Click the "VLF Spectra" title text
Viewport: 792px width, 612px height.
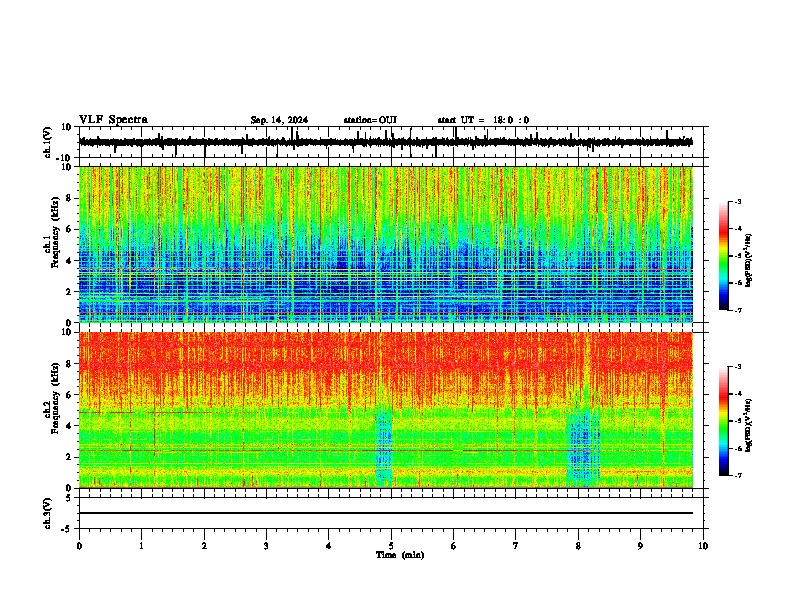(113, 120)
